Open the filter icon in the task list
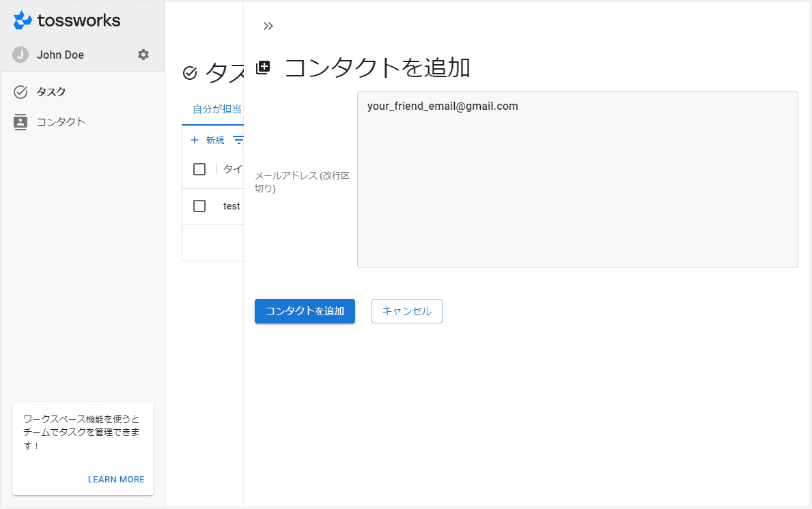 pos(238,139)
